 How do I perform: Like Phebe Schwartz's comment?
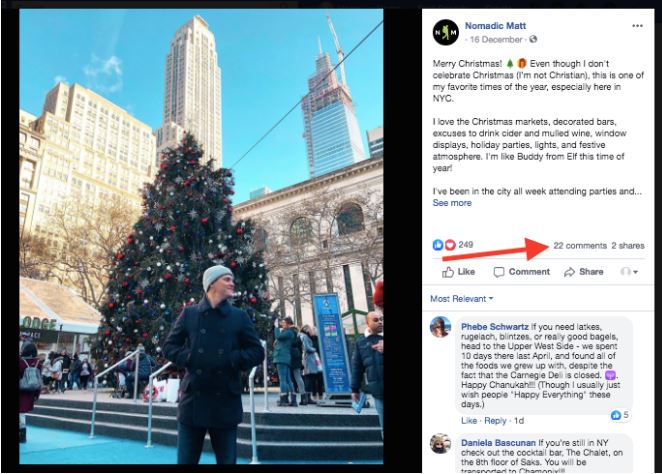[x=469, y=421]
